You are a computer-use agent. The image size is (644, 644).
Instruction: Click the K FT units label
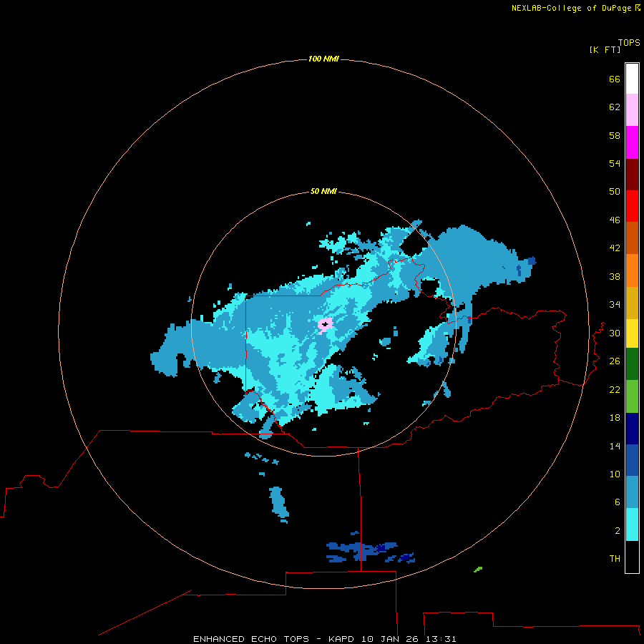pos(605,49)
